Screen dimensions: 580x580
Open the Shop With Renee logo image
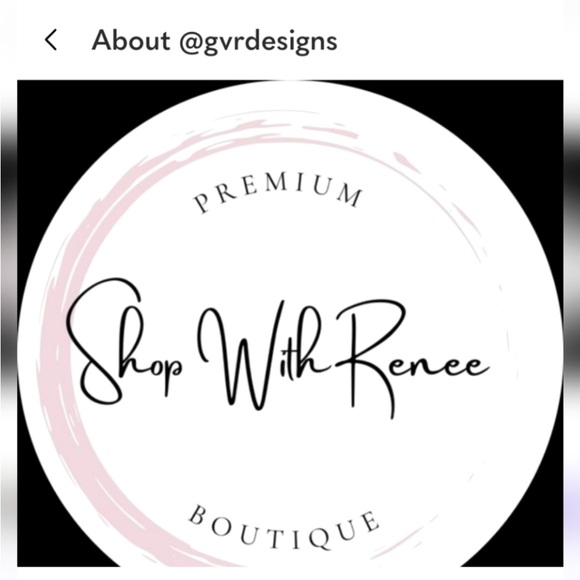290,323
